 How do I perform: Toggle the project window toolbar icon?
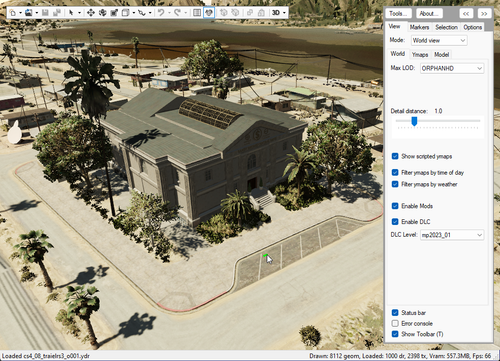[x=209, y=13]
